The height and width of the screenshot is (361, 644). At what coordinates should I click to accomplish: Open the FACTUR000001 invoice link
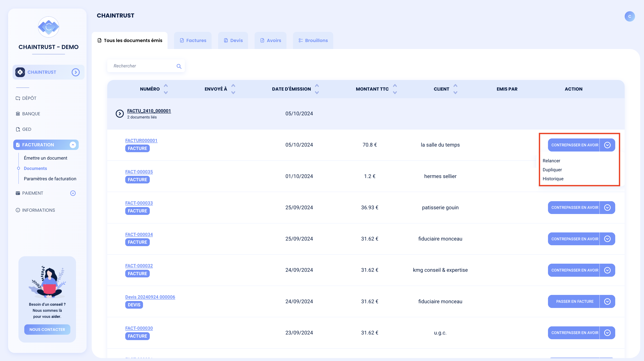(141, 140)
